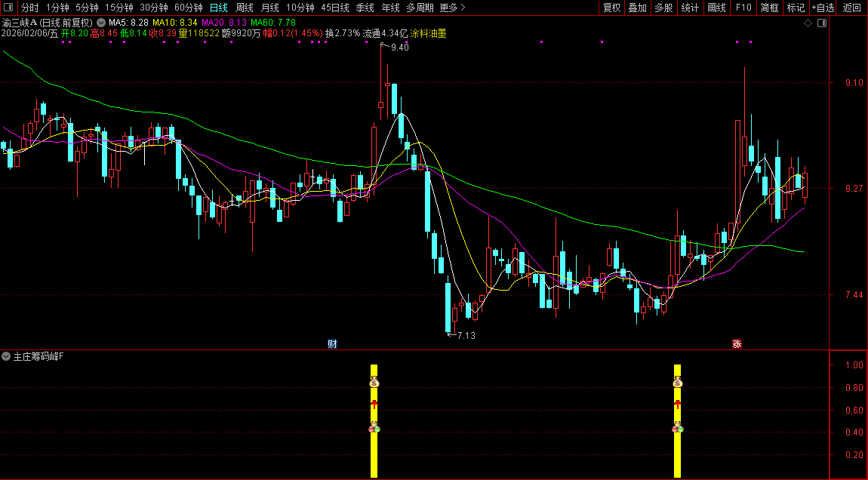Select the 30分钟 period tab
868x480 pixels.
[154, 8]
